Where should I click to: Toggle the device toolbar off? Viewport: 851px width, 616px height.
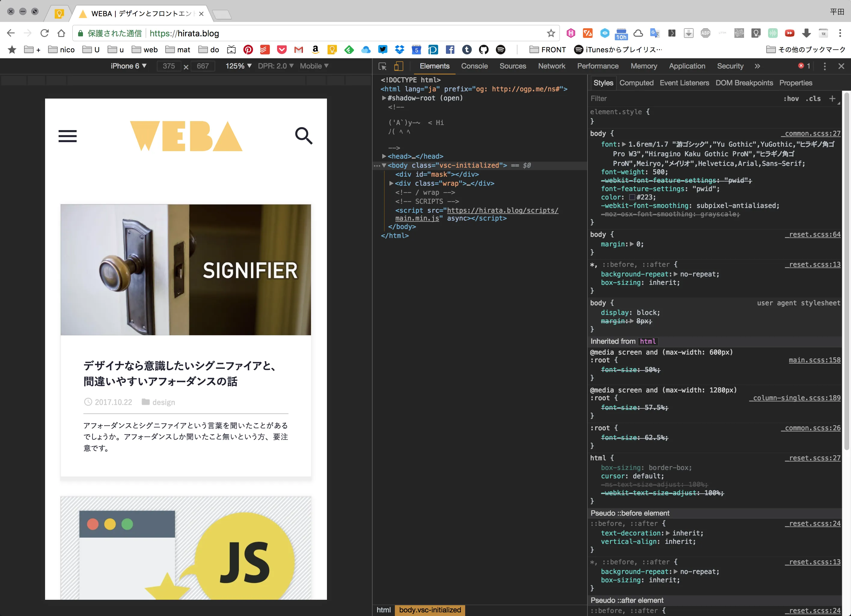click(x=398, y=66)
